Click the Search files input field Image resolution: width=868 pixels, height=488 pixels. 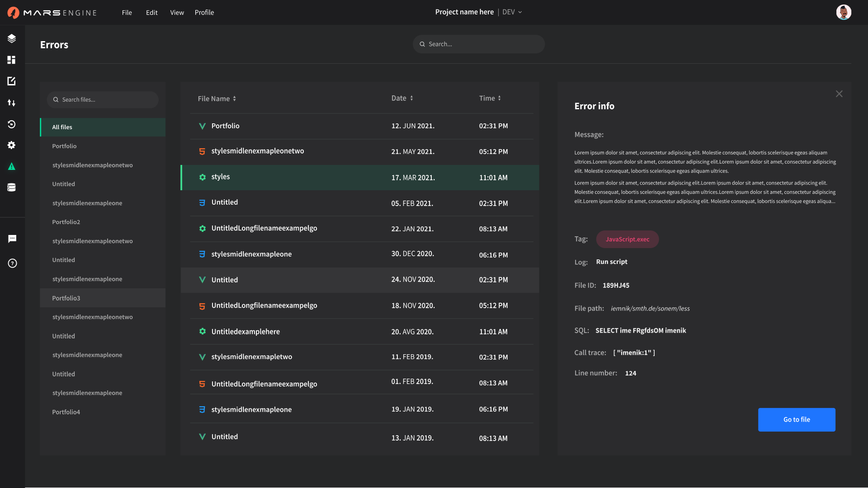click(103, 100)
